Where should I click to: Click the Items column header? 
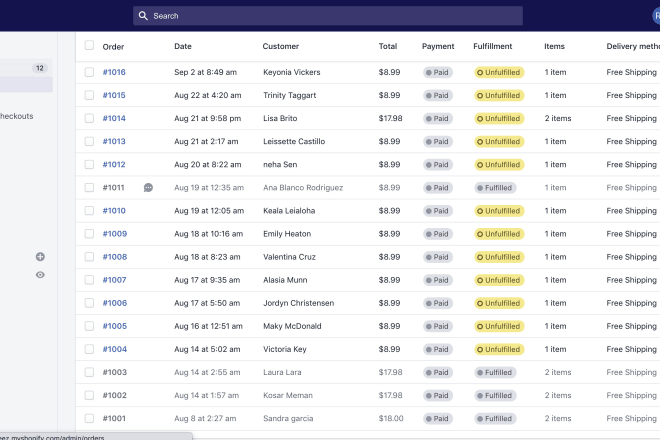pyautogui.click(x=554, y=46)
